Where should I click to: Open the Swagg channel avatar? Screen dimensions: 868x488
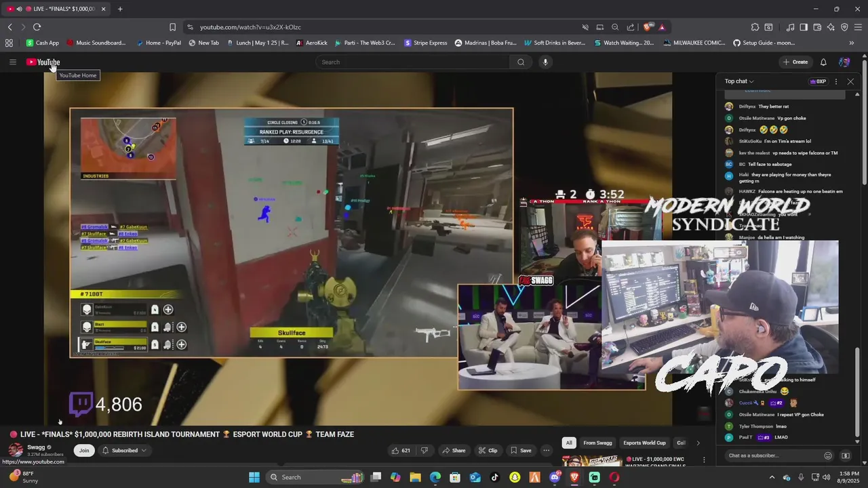pos(15,450)
